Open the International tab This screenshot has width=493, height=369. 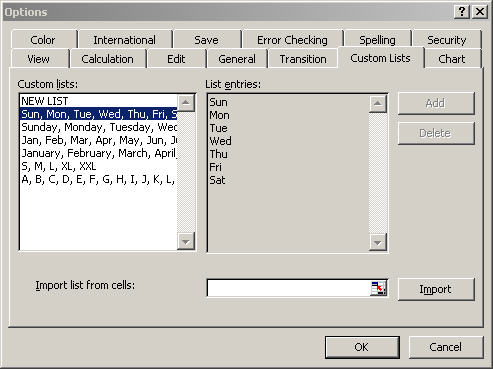pos(124,40)
